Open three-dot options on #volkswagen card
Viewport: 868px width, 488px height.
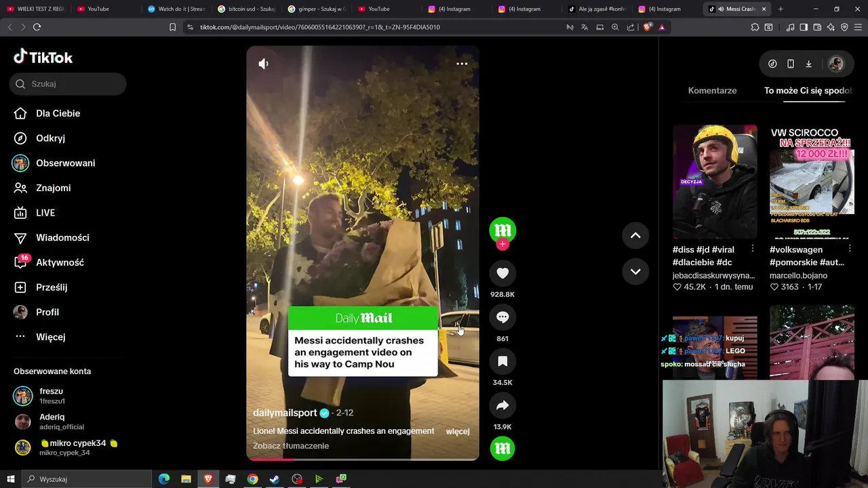[x=849, y=249]
